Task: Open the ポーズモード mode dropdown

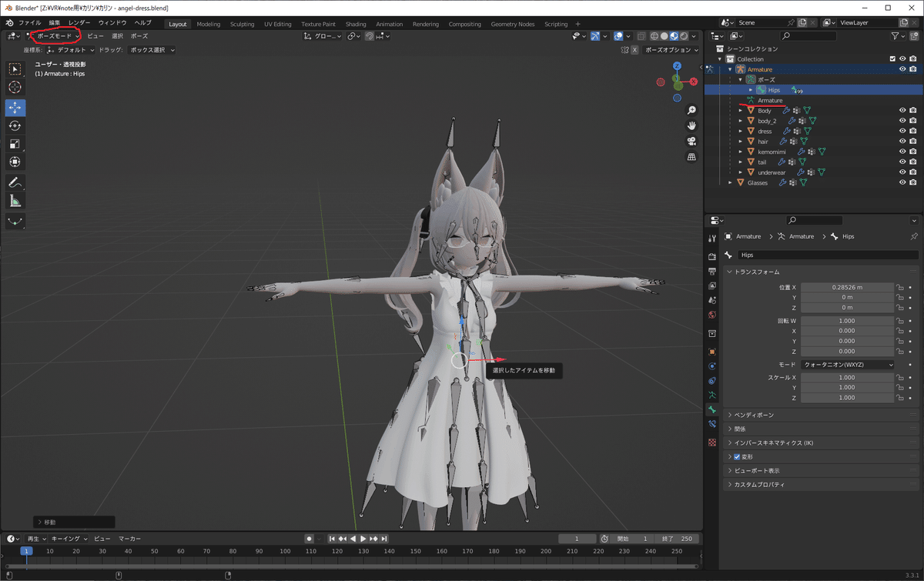Action: pyautogui.click(x=55, y=36)
